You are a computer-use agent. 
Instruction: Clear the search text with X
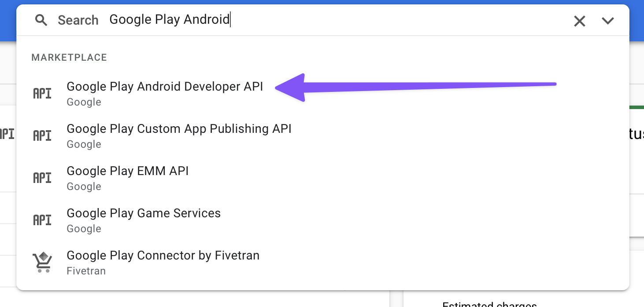(x=580, y=21)
